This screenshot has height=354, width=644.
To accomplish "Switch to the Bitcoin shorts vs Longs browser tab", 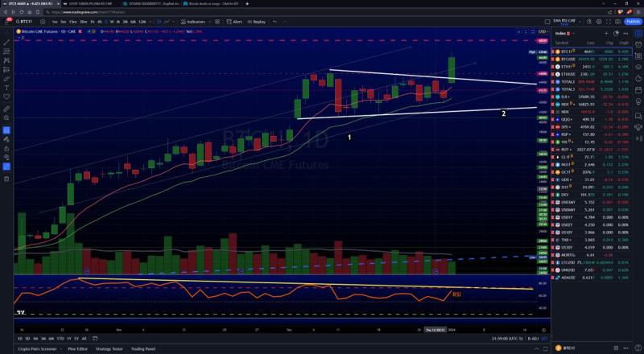I will pyautogui.click(x=213, y=4).
